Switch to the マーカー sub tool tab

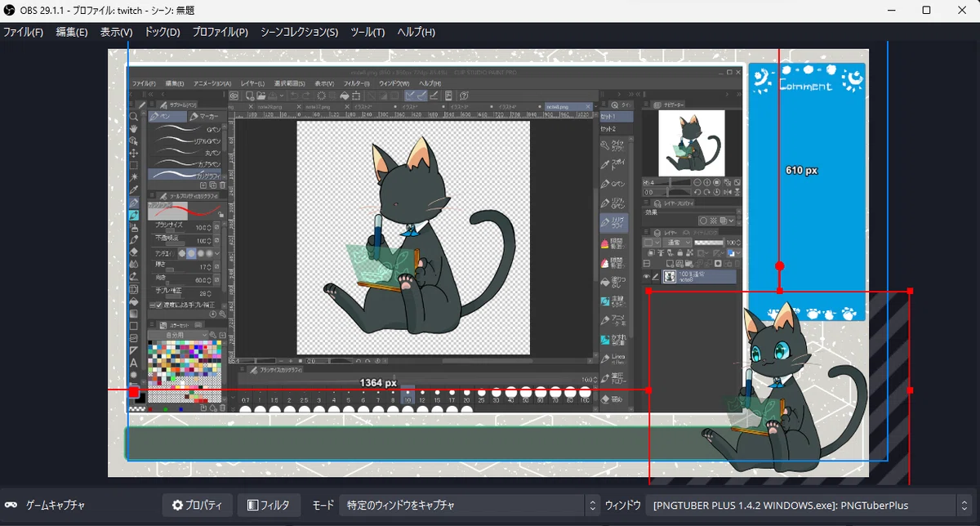(x=208, y=117)
